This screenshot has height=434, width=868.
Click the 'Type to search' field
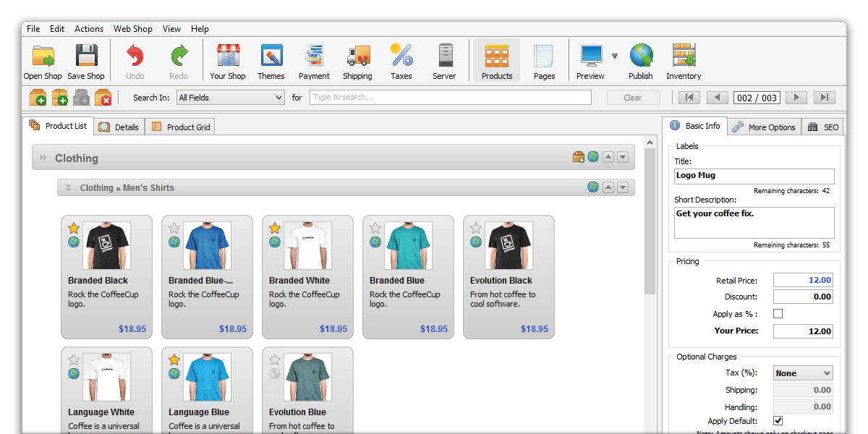(451, 98)
